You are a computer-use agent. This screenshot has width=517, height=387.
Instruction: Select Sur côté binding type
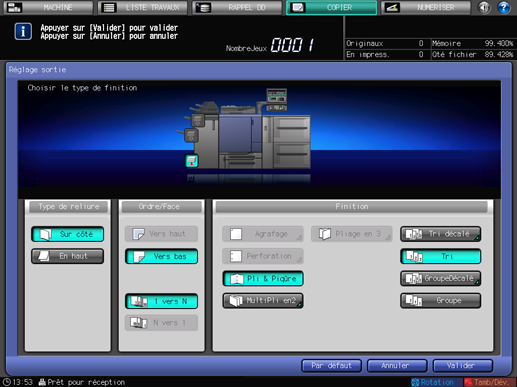(68, 234)
